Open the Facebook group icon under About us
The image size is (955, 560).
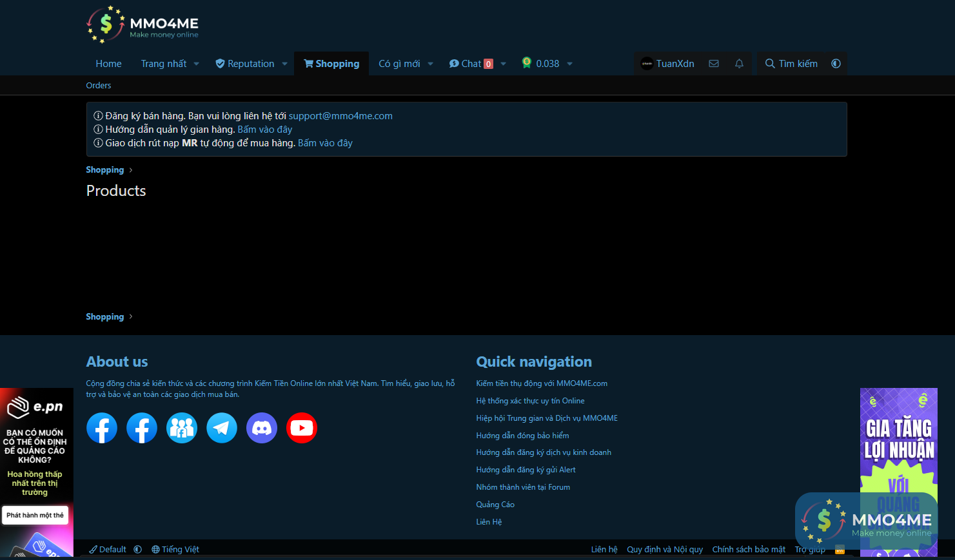tap(182, 428)
